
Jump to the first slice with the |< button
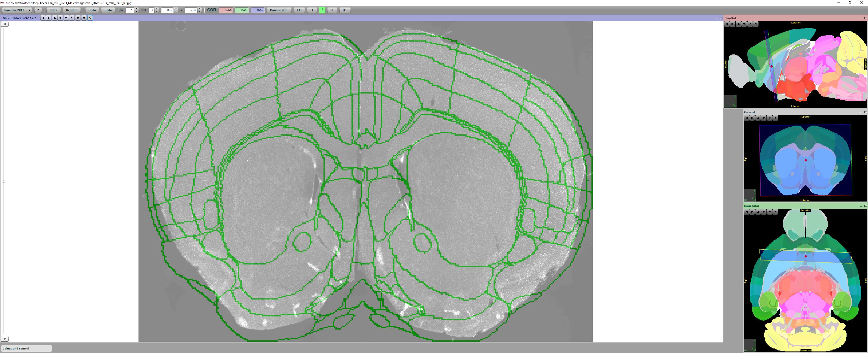pyautogui.click(x=300, y=10)
